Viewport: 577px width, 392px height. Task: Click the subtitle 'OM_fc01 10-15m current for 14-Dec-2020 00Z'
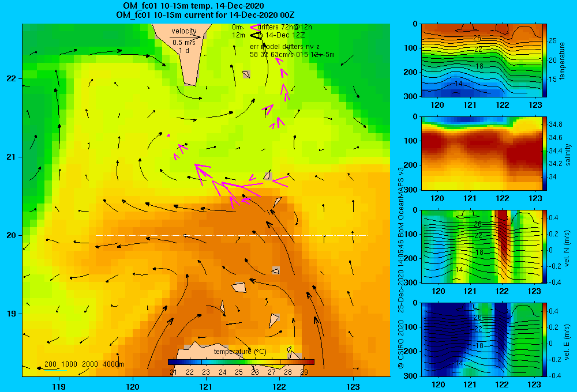pyautogui.click(x=205, y=15)
